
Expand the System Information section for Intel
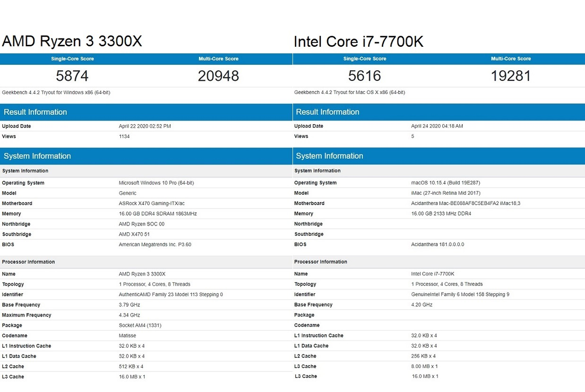[328, 156]
